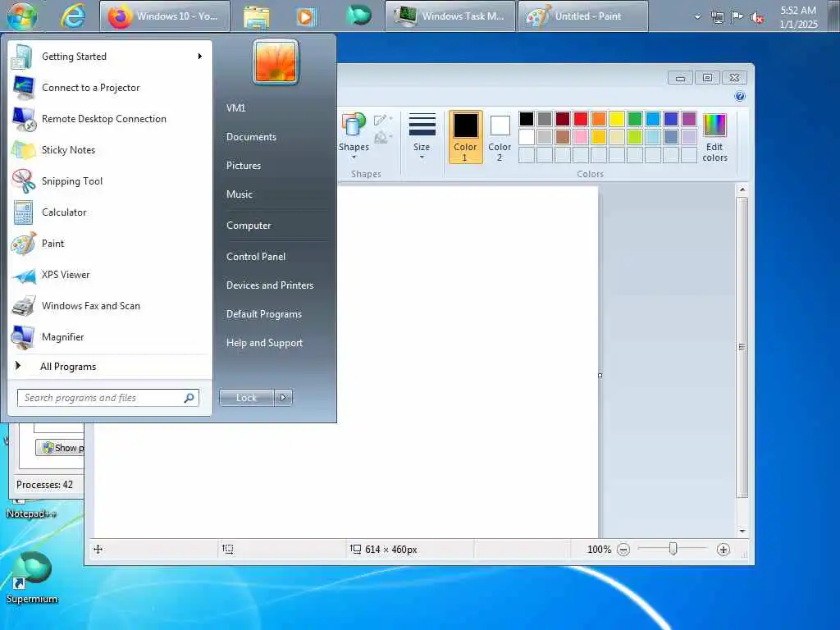Open Paint from the Start menu list
This screenshot has height=630, width=840.
[110, 243]
